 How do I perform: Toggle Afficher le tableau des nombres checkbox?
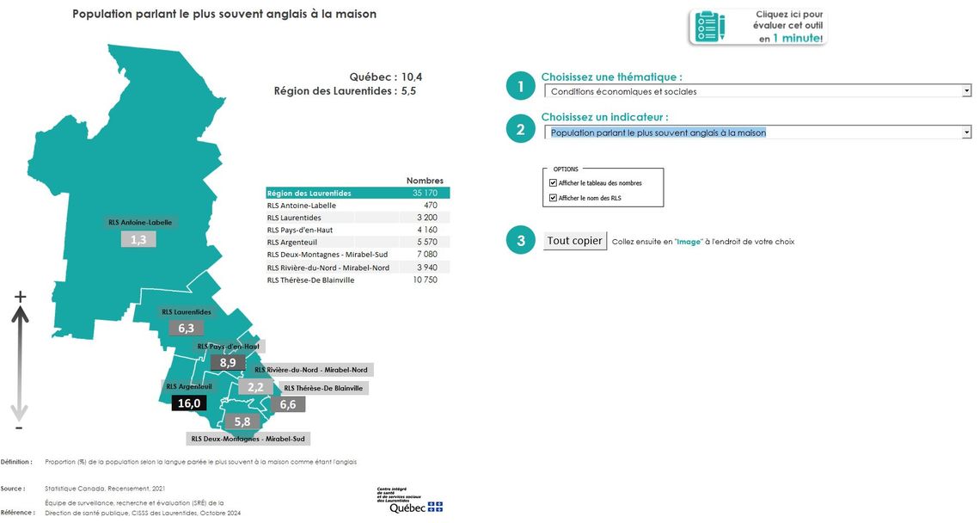click(553, 182)
